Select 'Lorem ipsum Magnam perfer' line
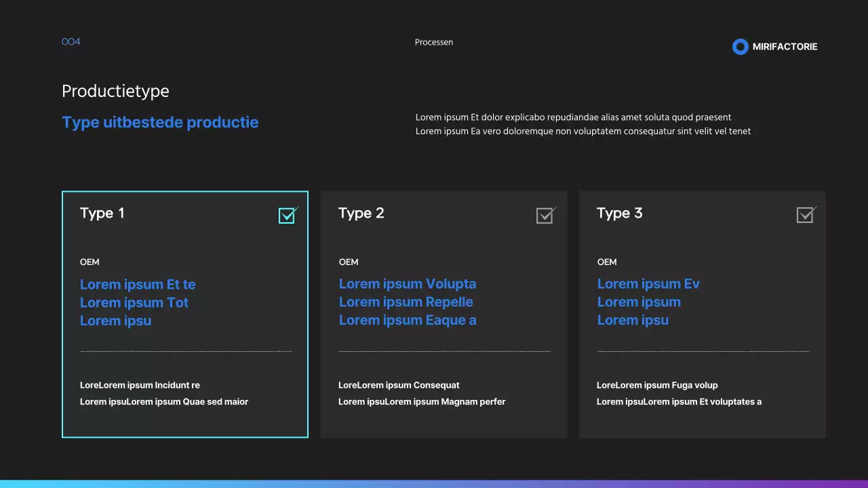 [422, 402]
